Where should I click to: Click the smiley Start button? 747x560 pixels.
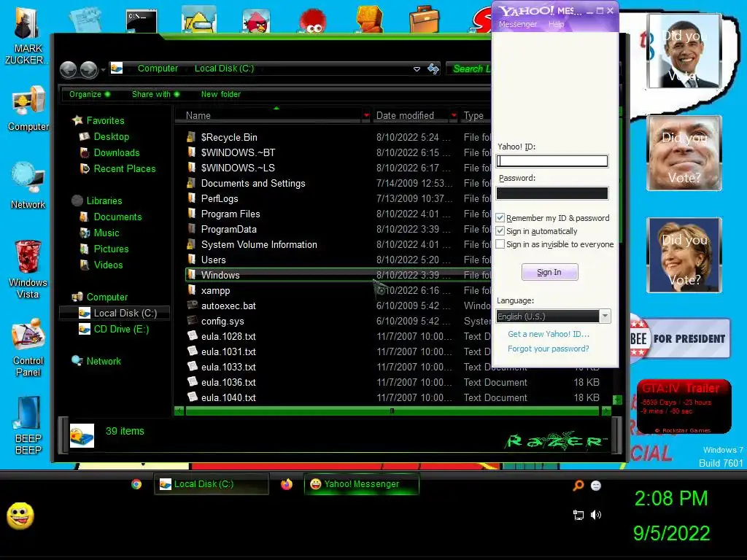(20, 516)
